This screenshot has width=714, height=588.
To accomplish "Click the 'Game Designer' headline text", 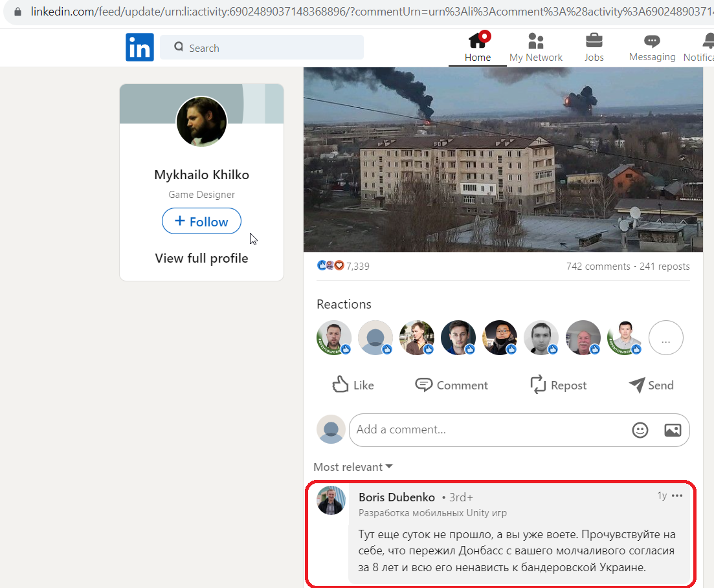I will click(x=202, y=194).
